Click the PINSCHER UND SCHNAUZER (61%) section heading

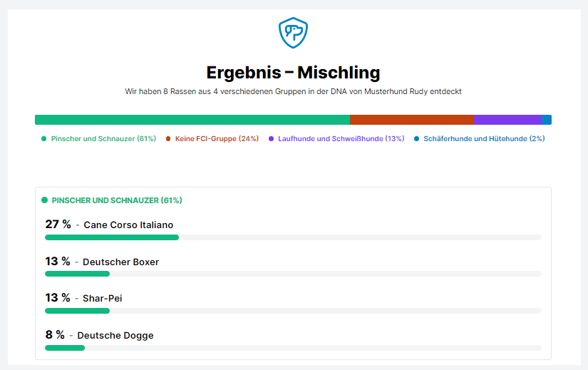117,200
